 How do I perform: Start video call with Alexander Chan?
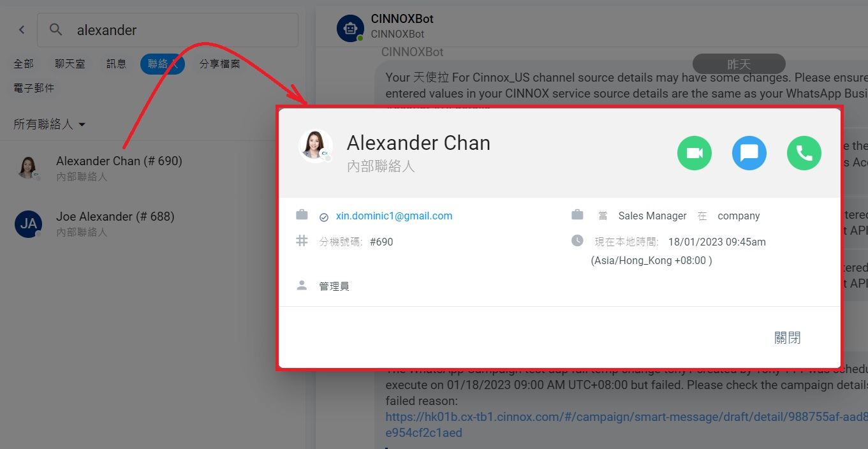pos(694,153)
